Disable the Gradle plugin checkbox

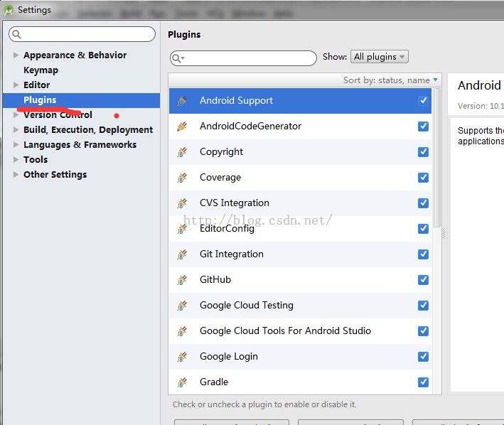pos(424,382)
